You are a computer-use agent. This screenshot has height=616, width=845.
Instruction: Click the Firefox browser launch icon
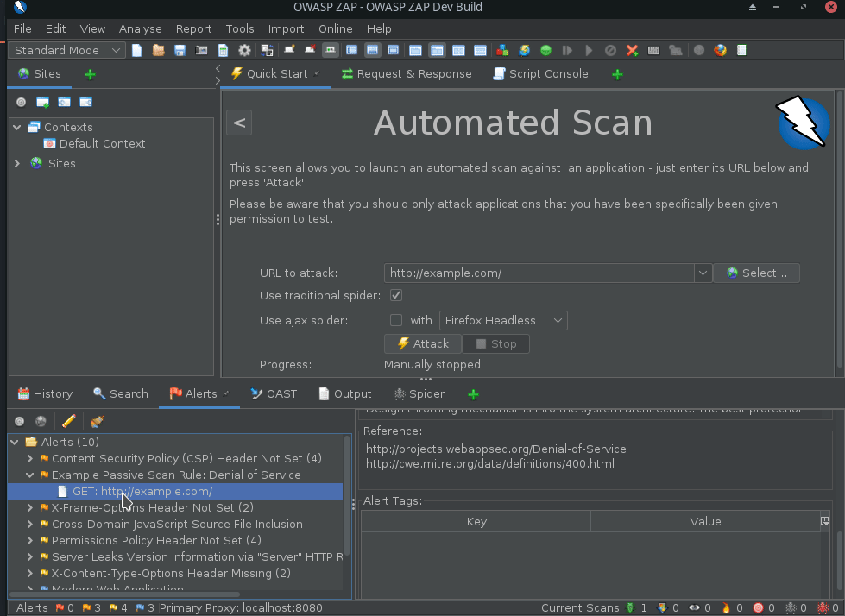pos(720,51)
